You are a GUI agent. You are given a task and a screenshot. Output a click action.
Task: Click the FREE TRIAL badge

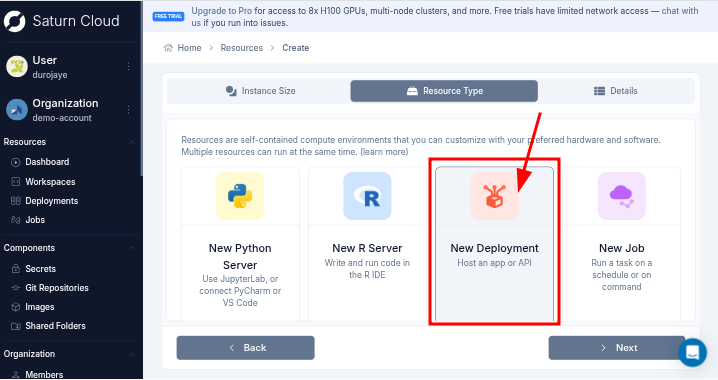(x=169, y=16)
